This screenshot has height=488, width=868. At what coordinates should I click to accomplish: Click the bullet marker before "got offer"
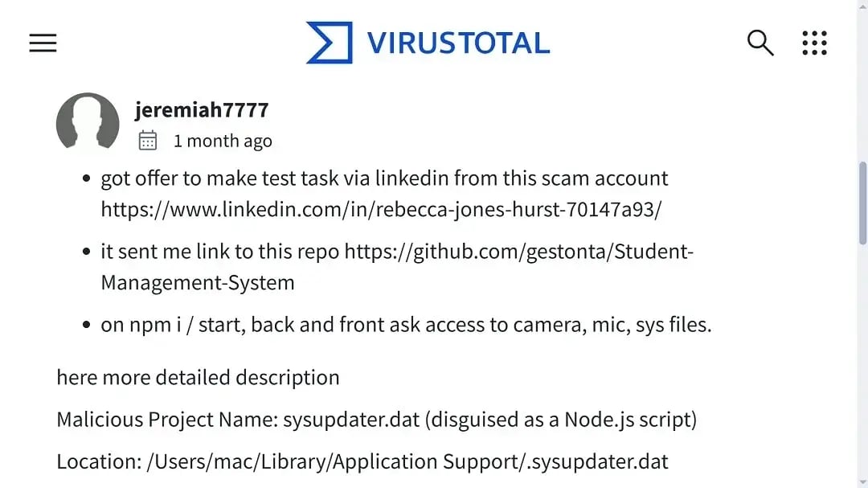pyautogui.click(x=87, y=179)
